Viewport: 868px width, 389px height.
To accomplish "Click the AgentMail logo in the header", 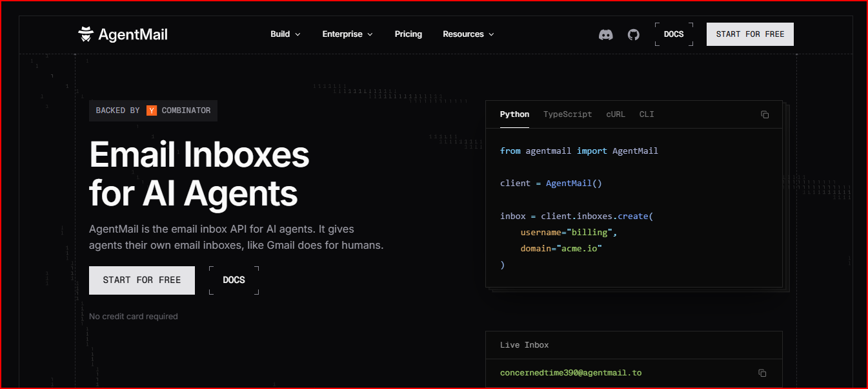I will click(123, 34).
